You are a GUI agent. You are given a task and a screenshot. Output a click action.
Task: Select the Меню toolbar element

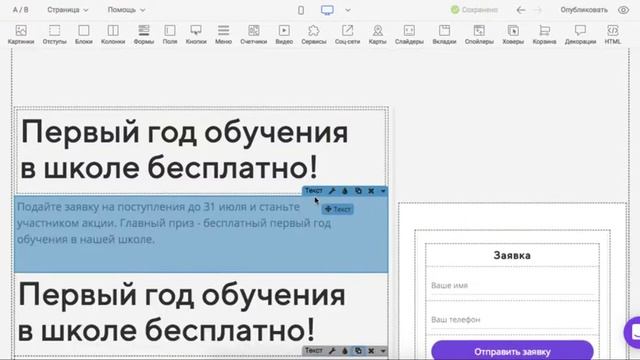pos(223,35)
